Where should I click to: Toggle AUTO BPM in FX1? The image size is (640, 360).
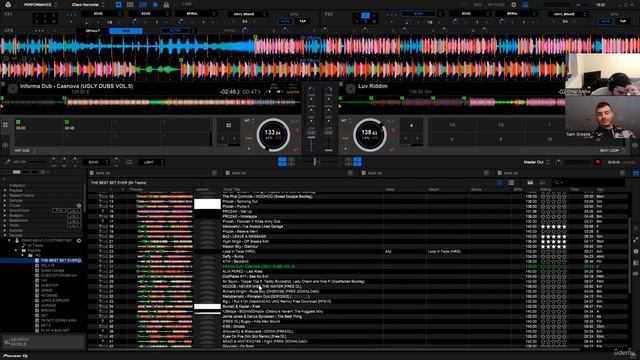pos(285,21)
